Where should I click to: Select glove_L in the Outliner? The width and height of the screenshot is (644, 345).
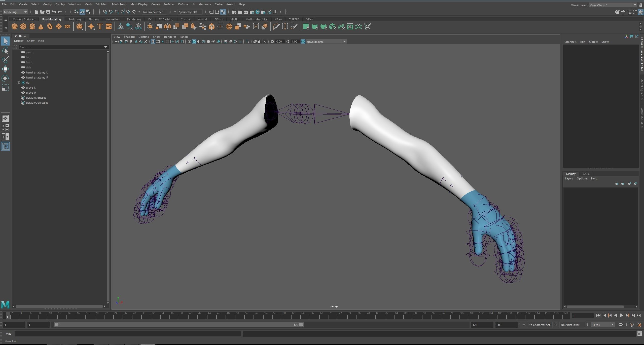click(x=31, y=88)
